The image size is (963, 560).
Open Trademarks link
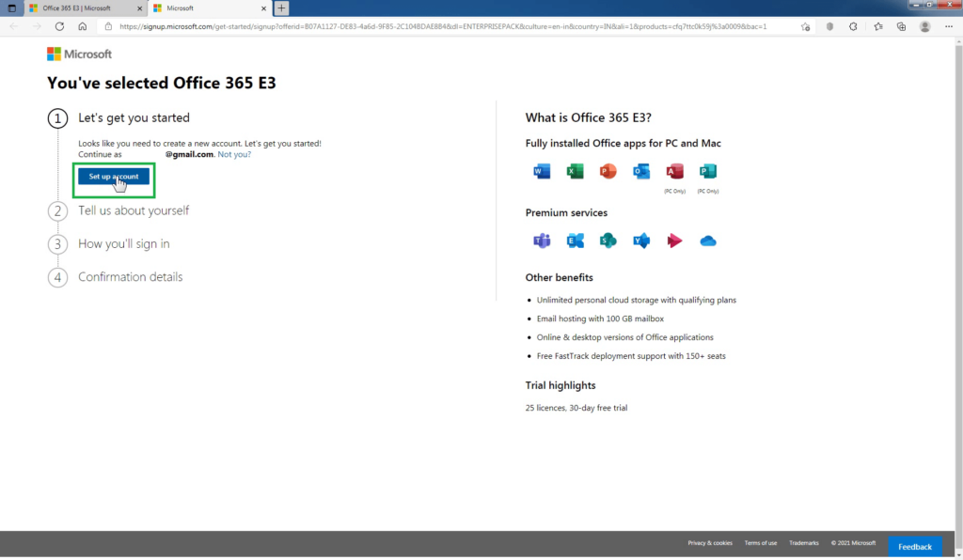click(803, 543)
